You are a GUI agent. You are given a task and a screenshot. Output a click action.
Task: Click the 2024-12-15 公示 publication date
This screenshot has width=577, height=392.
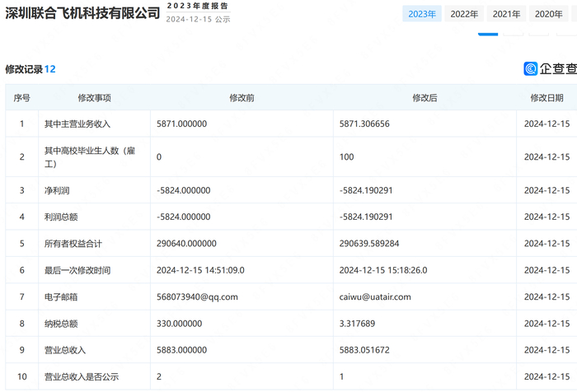(198, 19)
